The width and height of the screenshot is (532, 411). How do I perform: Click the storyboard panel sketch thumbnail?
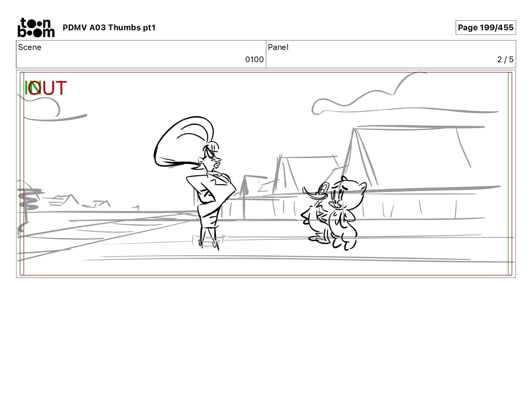[266, 174]
